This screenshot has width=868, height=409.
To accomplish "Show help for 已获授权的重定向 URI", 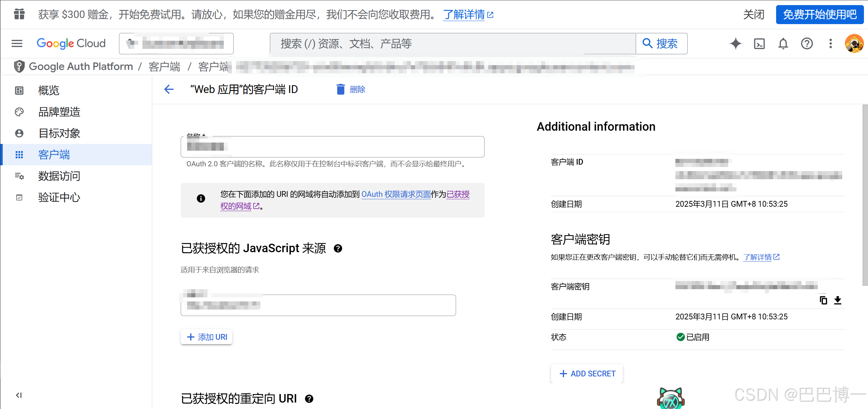I will coord(309,399).
